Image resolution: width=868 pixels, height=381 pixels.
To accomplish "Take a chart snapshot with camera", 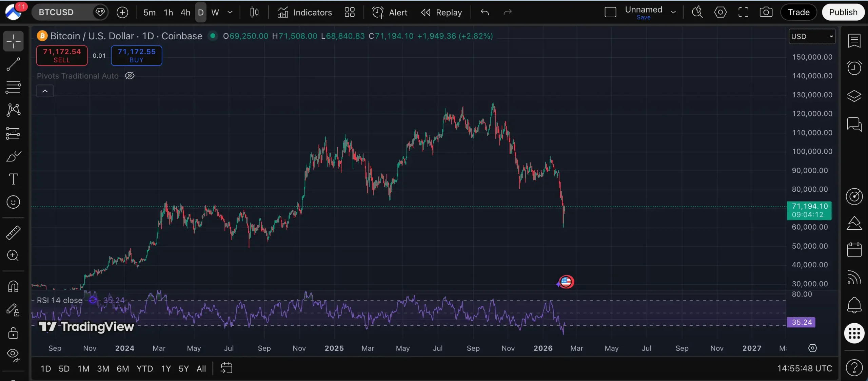I will (766, 13).
